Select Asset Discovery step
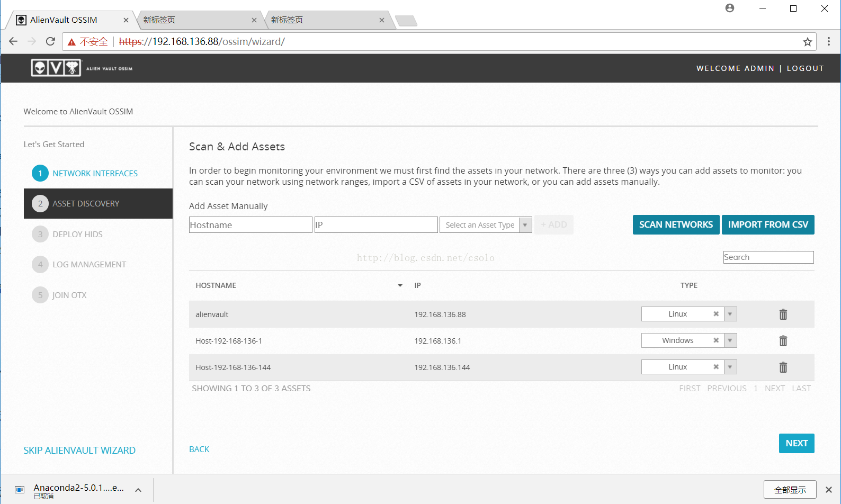Image resolution: width=841 pixels, height=504 pixels. [x=98, y=203]
